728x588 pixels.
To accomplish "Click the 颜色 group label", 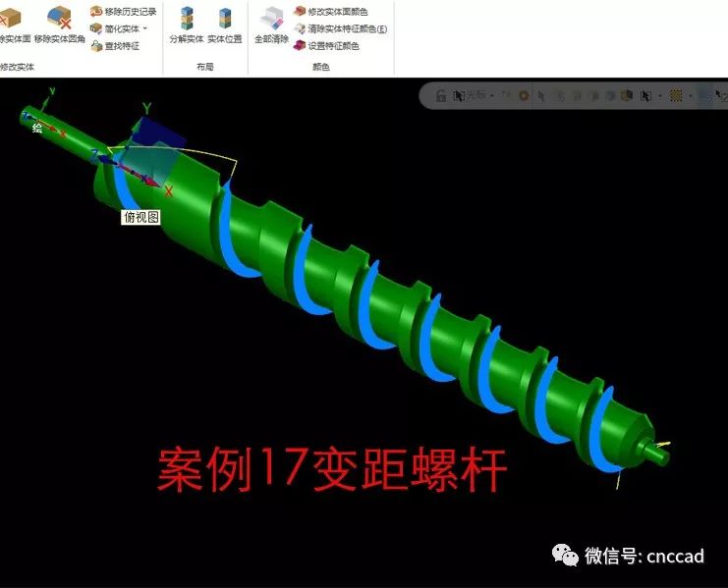I will pyautogui.click(x=321, y=67).
